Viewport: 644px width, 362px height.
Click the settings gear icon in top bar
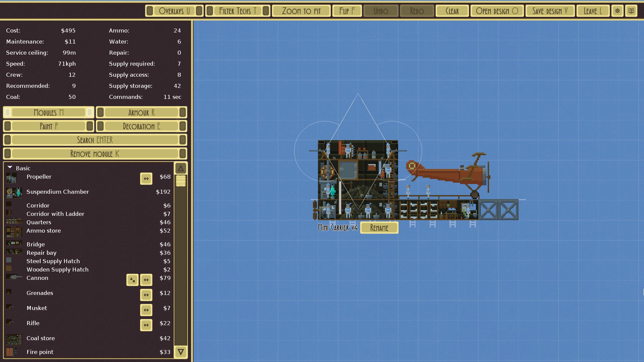[617, 11]
